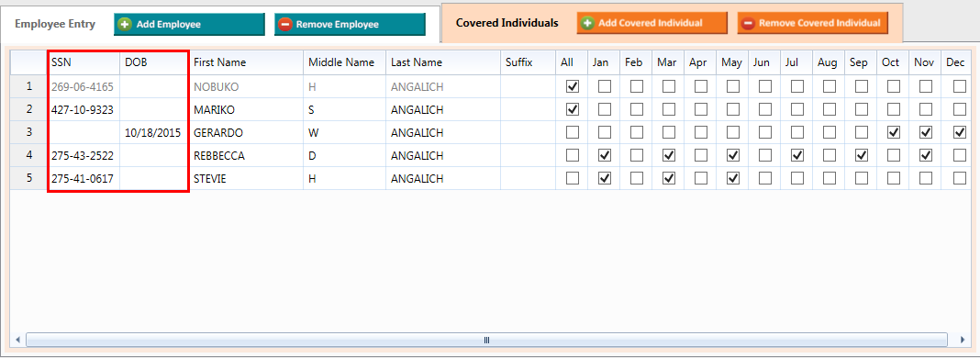Image resolution: width=980 pixels, height=358 pixels.
Task: Select row header number 5
Action: click(x=29, y=179)
